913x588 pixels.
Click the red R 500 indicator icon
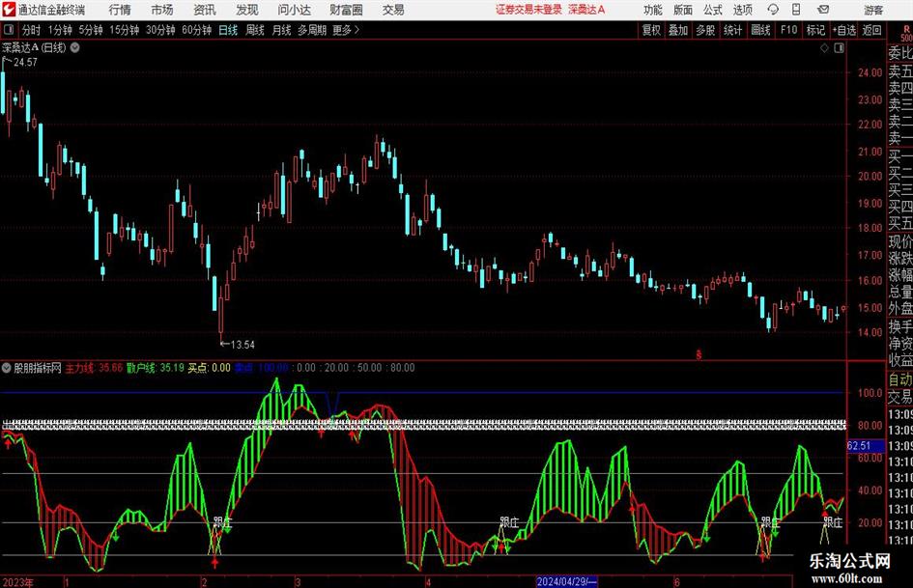[904, 30]
